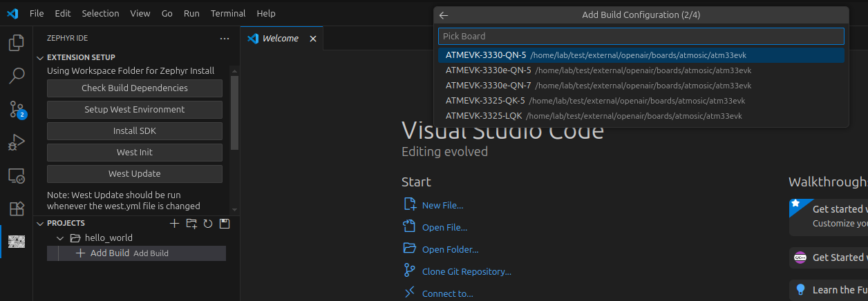Image resolution: width=868 pixels, height=301 pixels.
Task: Open the Remote Explorer view
Action: tap(16, 175)
